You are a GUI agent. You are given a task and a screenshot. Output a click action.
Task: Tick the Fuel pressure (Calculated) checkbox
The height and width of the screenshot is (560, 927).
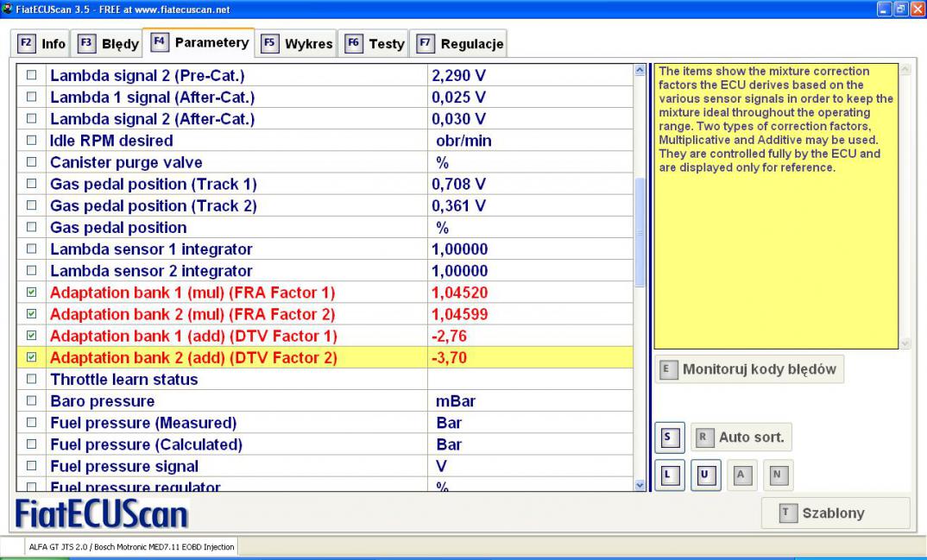pyautogui.click(x=31, y=444)
